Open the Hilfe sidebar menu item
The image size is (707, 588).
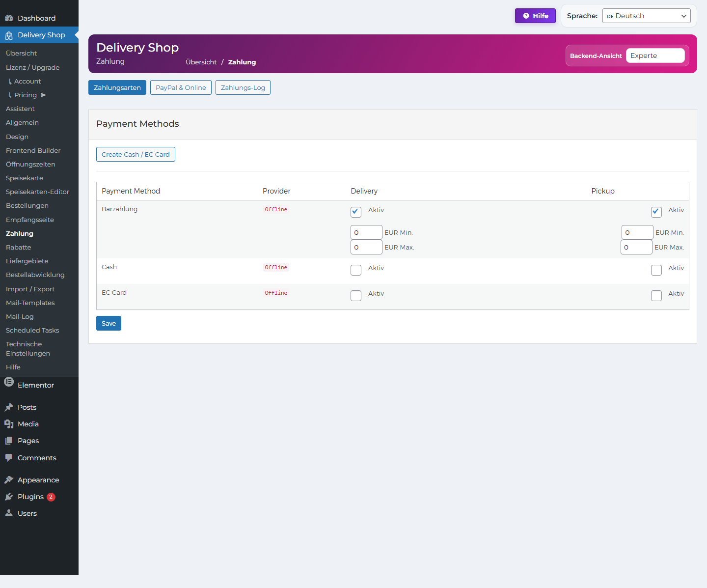[13, 367]
